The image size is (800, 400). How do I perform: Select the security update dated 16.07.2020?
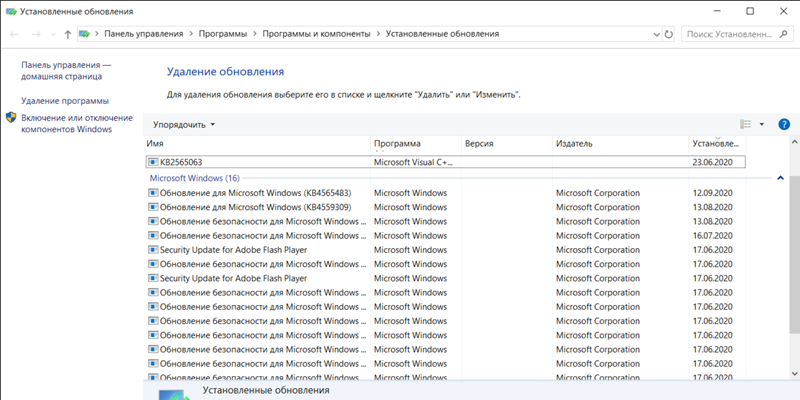445,236
